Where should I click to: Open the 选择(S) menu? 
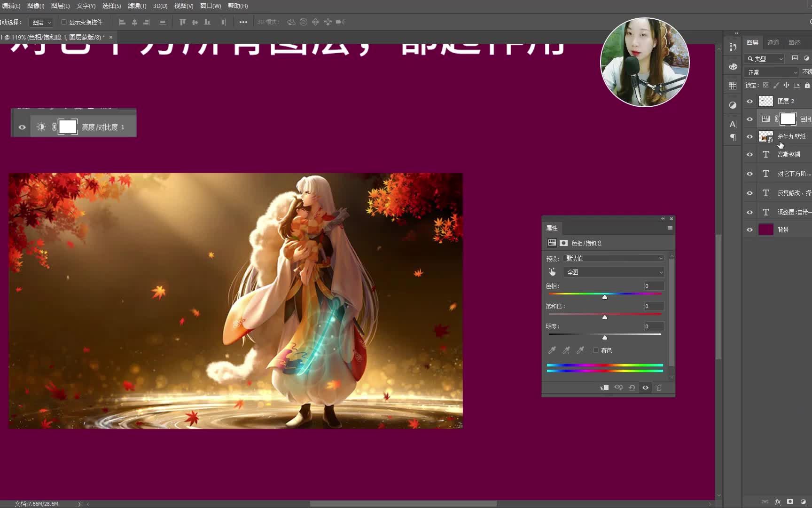pyautogui.click(x=111, y=6)
